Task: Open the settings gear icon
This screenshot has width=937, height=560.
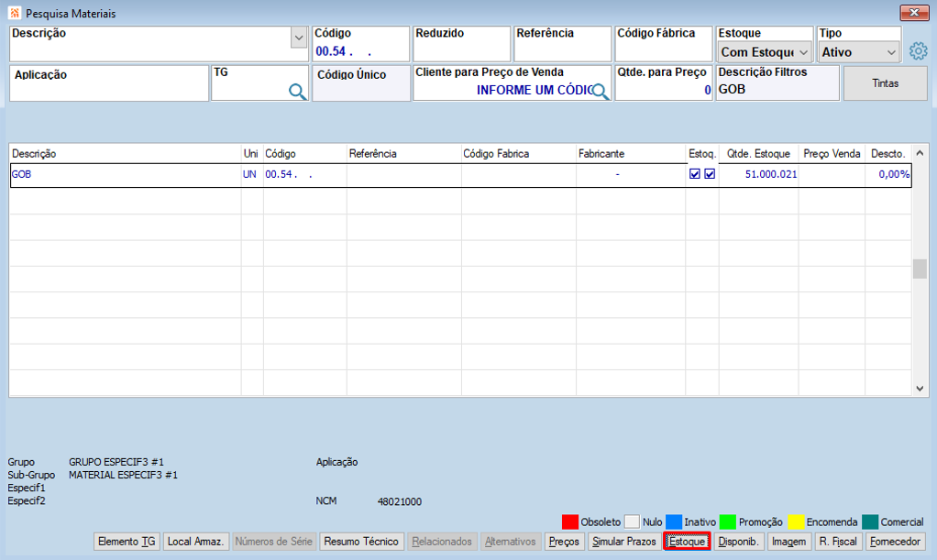Action: (x=918, y=51)
